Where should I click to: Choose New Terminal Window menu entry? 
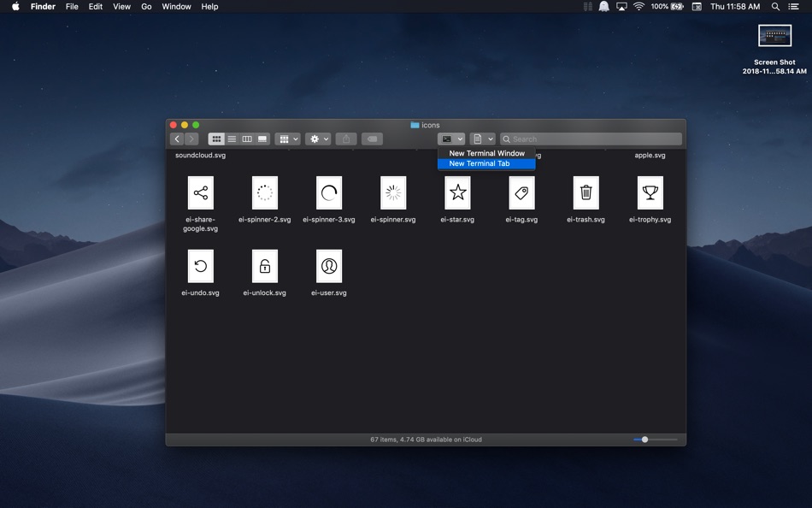pos(486,153)
